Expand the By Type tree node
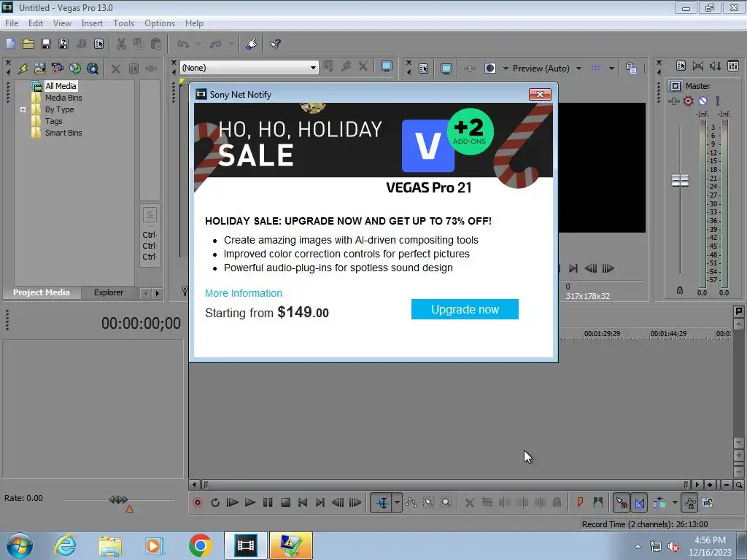The height and width of the screenshot is (560, 747). tap(23, 109)
